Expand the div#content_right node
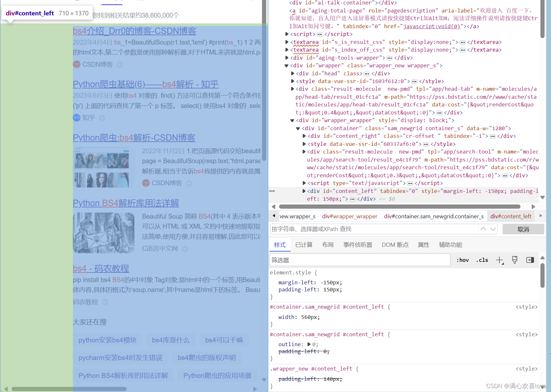This screenshot has height=392, width=551. (304, 136)
